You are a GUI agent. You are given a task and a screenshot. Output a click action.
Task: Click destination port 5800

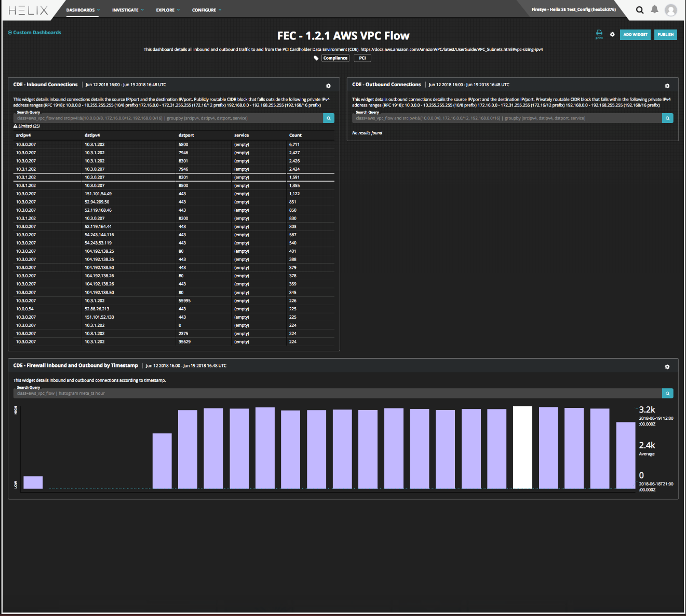point(183,145)
